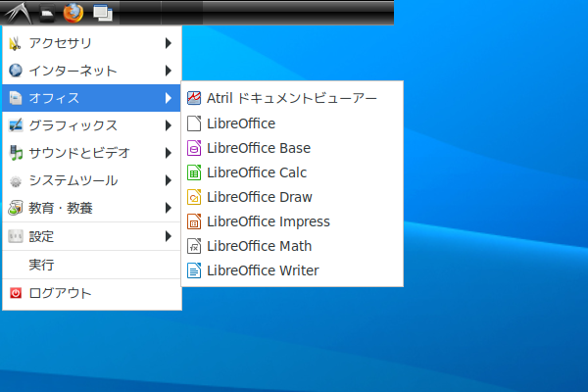Click the settings icon beside 設定

[16, 236]
